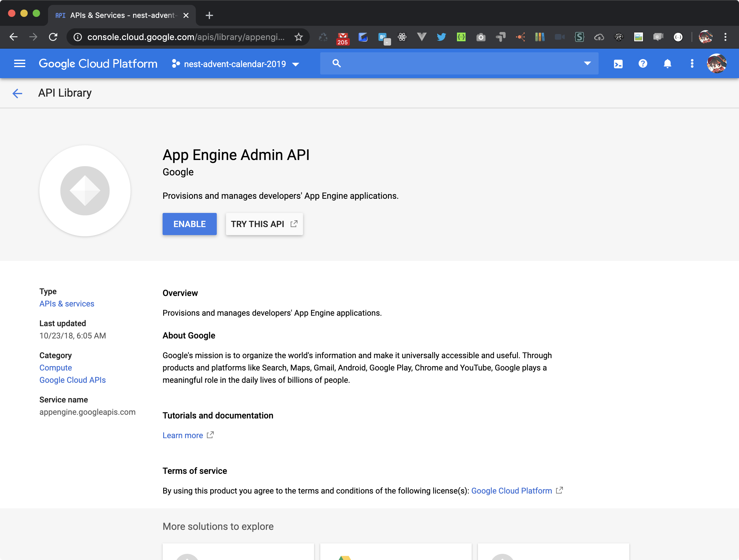The image size is (739, 560).
Task: Open notifications bell
Action: pos(667,63)
